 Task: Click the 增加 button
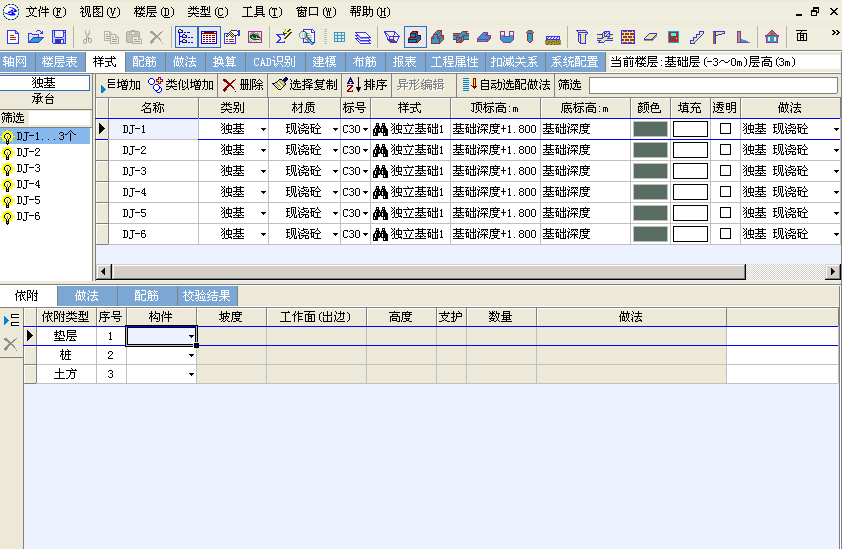point(120,85)
